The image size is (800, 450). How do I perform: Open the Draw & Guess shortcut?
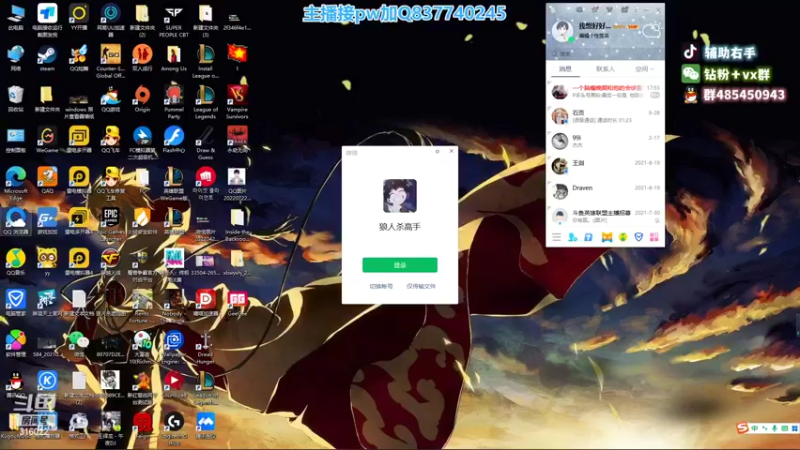pyautogui.click(x=205, y=143)
